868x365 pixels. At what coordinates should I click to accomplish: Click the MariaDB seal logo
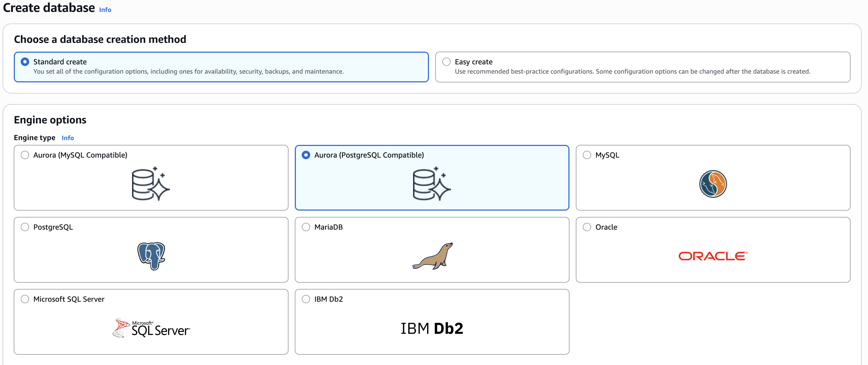pos(432,256)
